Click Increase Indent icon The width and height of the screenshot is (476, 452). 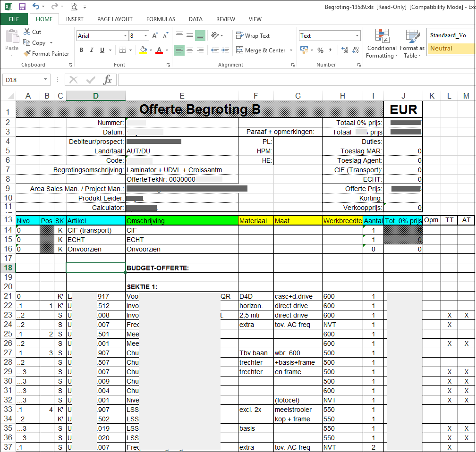click(x=225, y=50)
